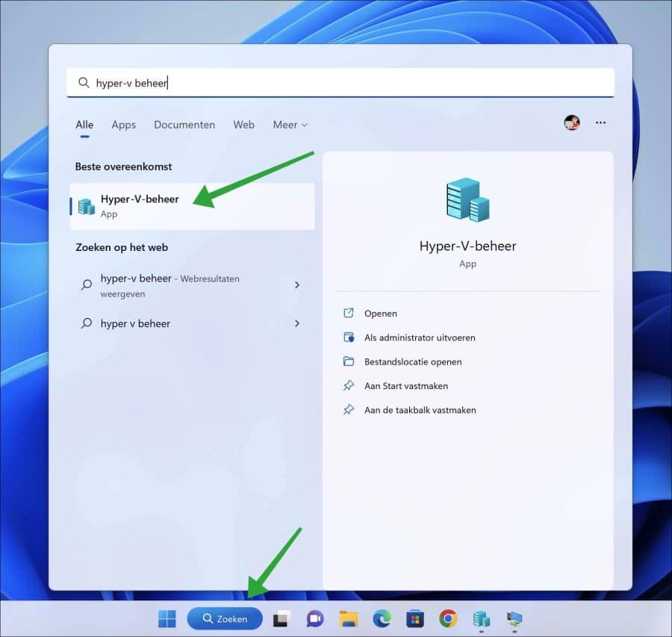This screenshot has width=672, height=637.
Task: Choose Als administrator uitvoeren
Action: [420, 338]
